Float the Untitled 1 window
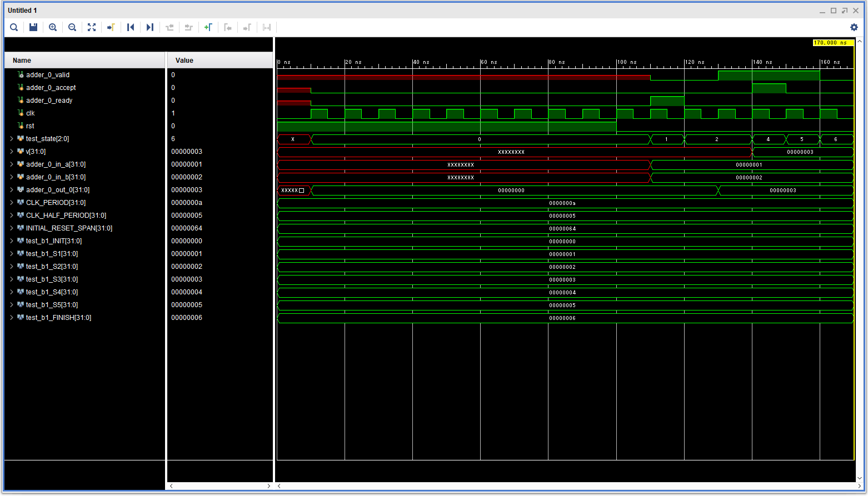Viewport: 868px width, 496px height. (x=845, y=11)
